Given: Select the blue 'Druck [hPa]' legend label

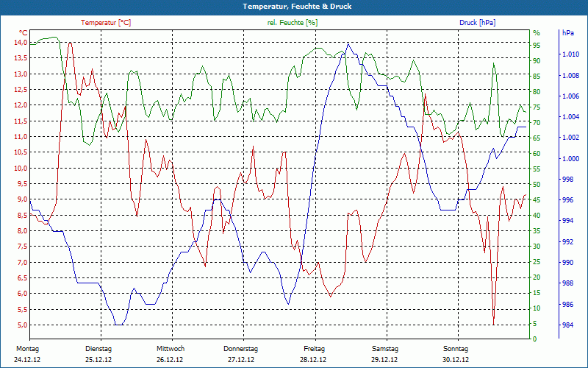Looking at the screenshot, I should [x=477, y=23].
